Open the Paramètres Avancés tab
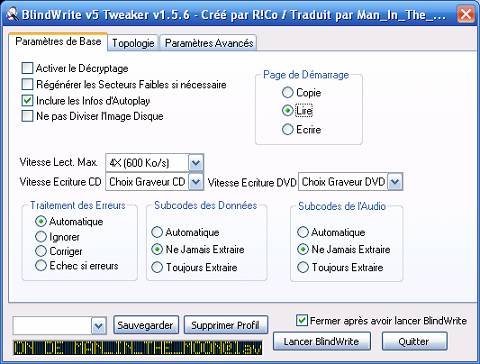The height and width of the screenshot is (364, 480). [209, 43]
